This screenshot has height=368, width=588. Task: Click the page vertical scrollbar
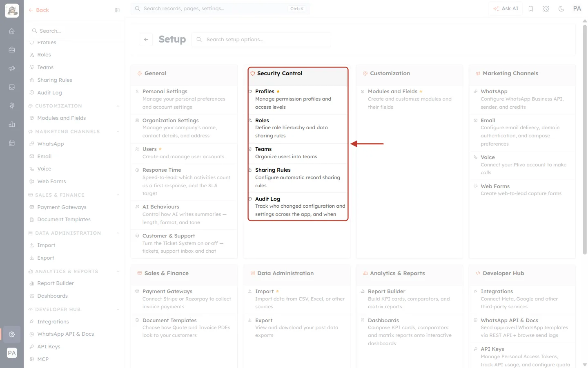pos(585,139)
